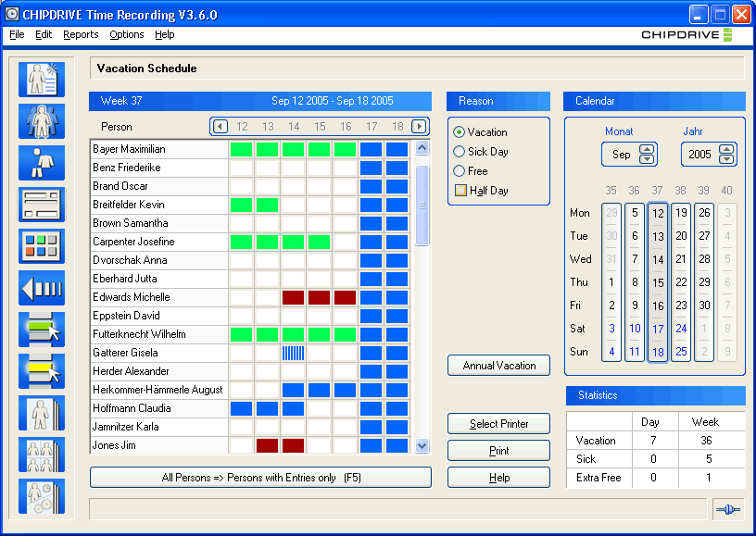Click the back arrow icon in the sidebar
The width and height of the screenshot is (756, 536).
(x=41, y=288)
